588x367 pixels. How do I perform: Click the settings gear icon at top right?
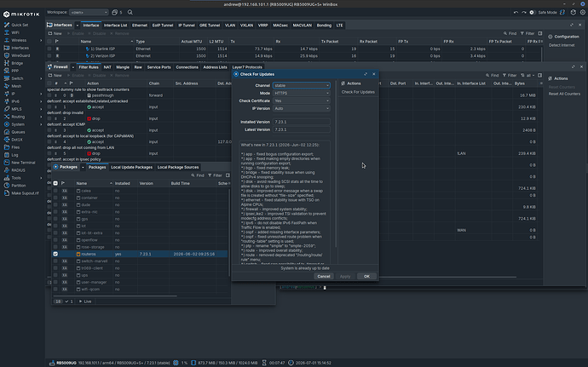(583, 13)
